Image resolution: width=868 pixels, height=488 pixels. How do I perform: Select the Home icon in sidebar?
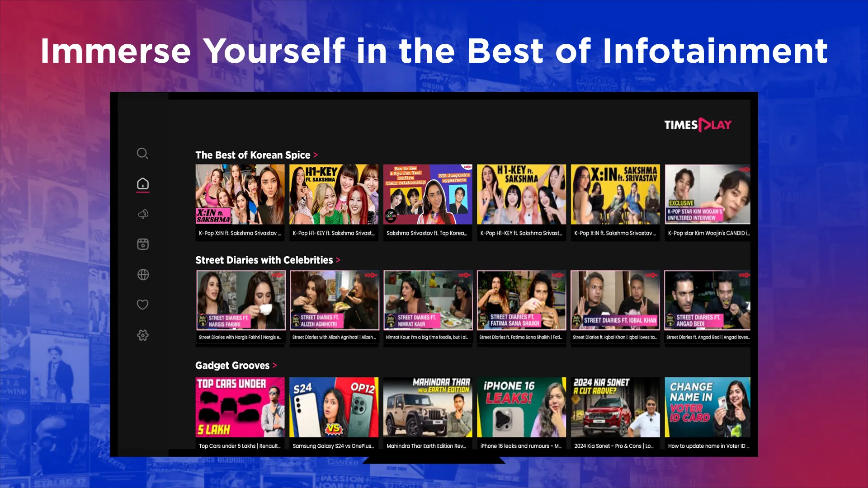click(x=143, y=184)
